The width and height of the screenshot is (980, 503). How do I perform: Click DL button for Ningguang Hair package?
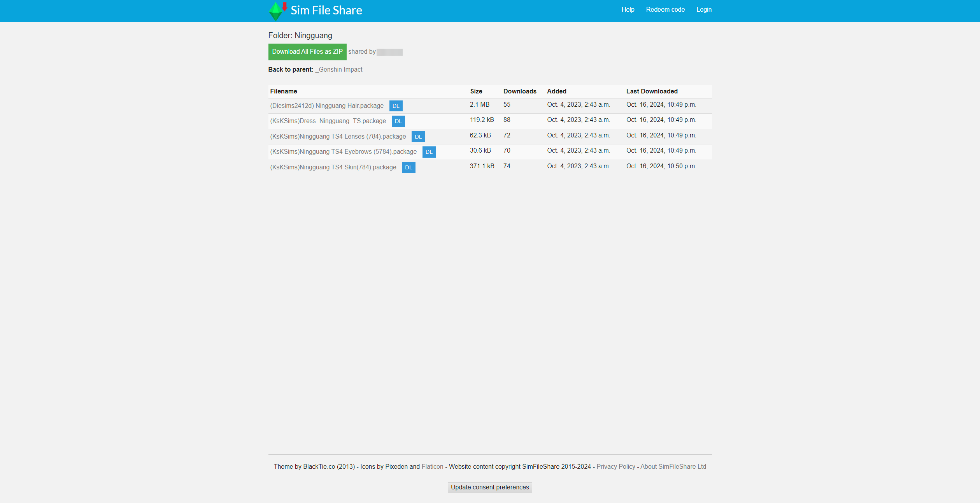pos(396,106)
